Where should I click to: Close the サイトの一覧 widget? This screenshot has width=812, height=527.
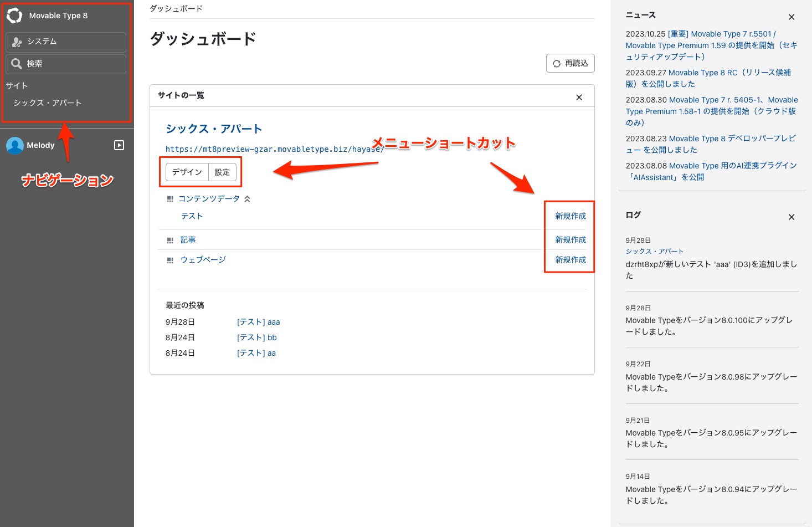point(579,96)
